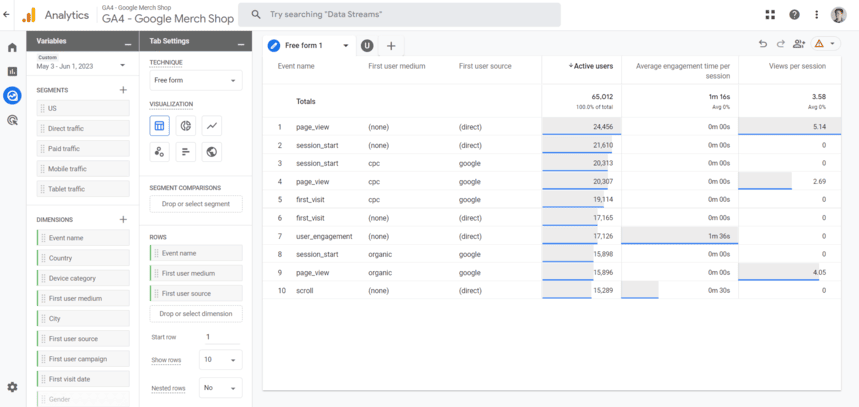Expand the Show rows dropdown
This screenshot has height=407, width=859.
220,359
